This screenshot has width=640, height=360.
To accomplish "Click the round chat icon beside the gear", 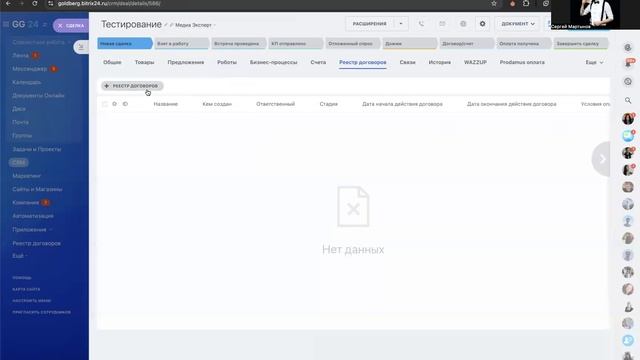I will 463,24.
